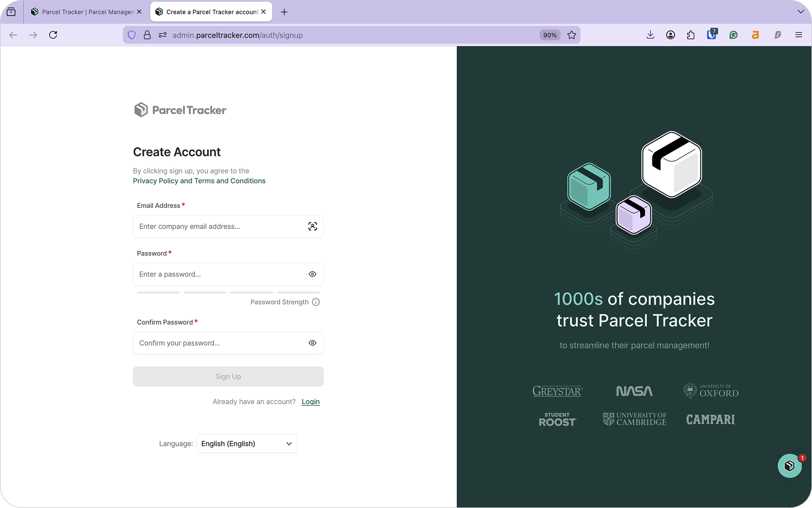Image resolution: width=812 pixels, height=508 pixels.
Task: Click the University of Cambridge logo
Action: click(x=635, y=419)
